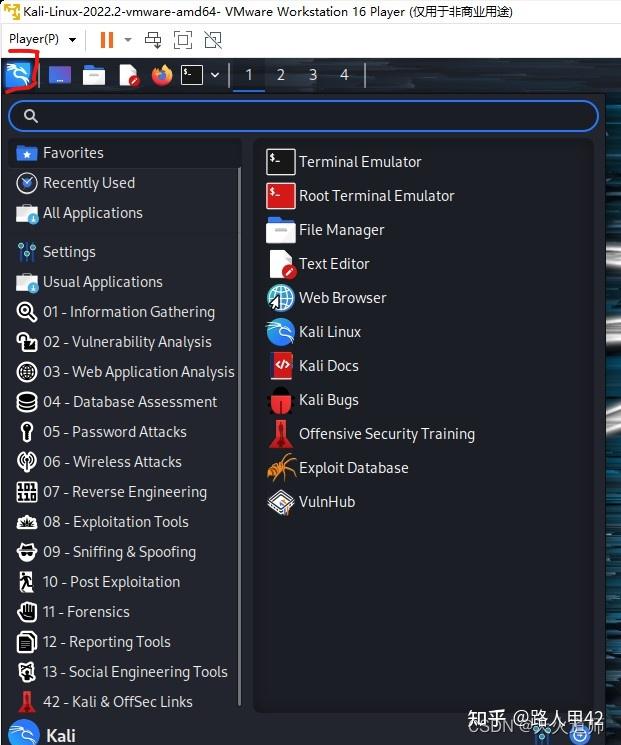Open 07 - Reverse Engineering category
The height and width of the screenshot is (745, 621).
(x=124, y=492)
